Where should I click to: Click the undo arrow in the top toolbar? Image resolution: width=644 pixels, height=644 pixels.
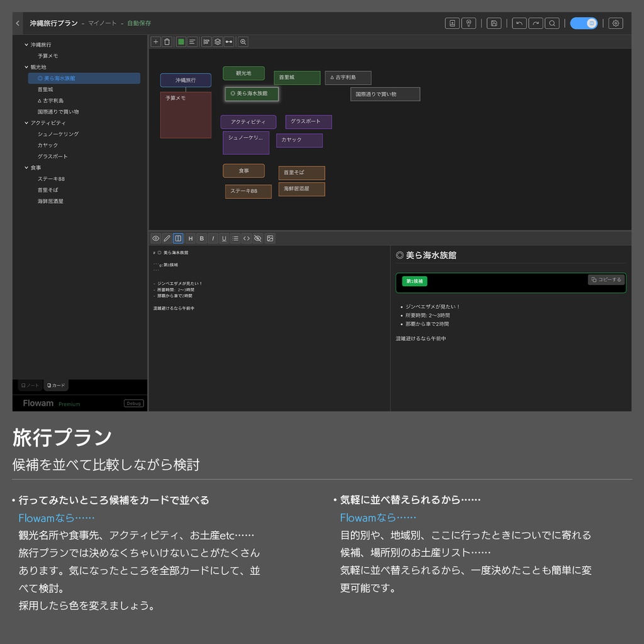tap(519, 23)
